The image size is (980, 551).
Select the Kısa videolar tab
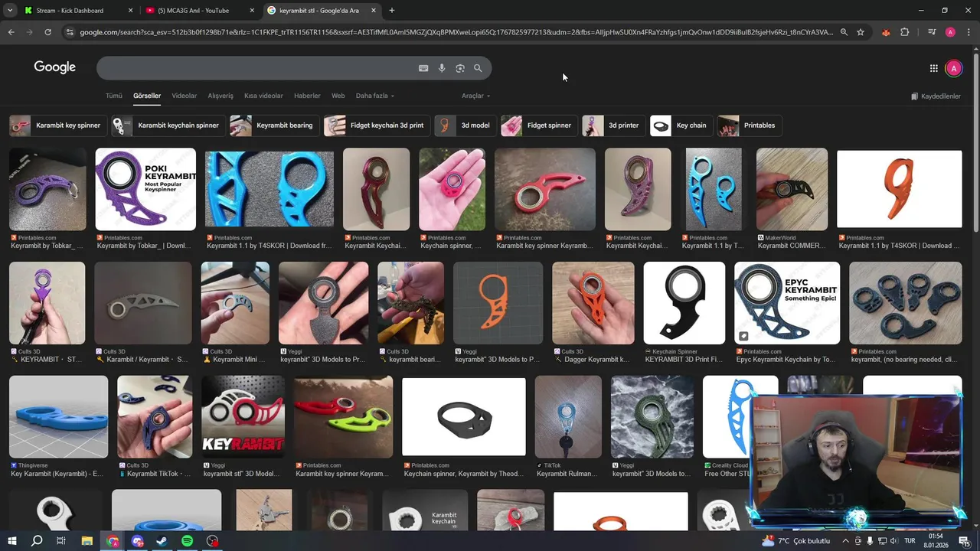263,96
